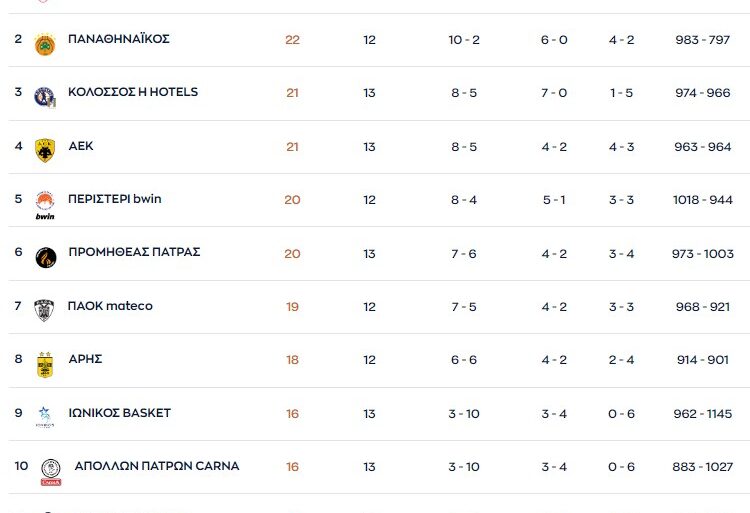Click the AEK yellow eagle logo
The height and width of the screenshot is (513, 750).
[44, 150]
